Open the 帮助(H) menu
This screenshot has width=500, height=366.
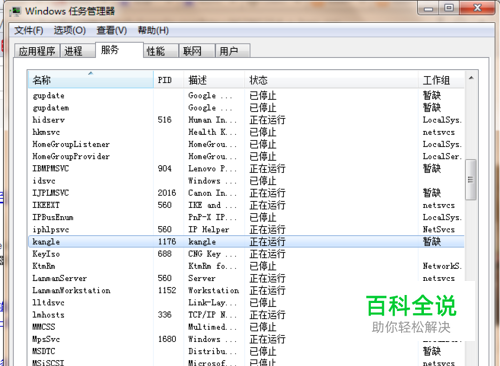153,31
